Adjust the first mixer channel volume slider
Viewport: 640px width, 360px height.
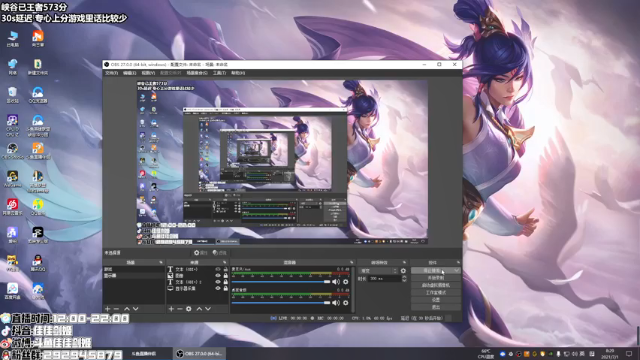point(281,282)
